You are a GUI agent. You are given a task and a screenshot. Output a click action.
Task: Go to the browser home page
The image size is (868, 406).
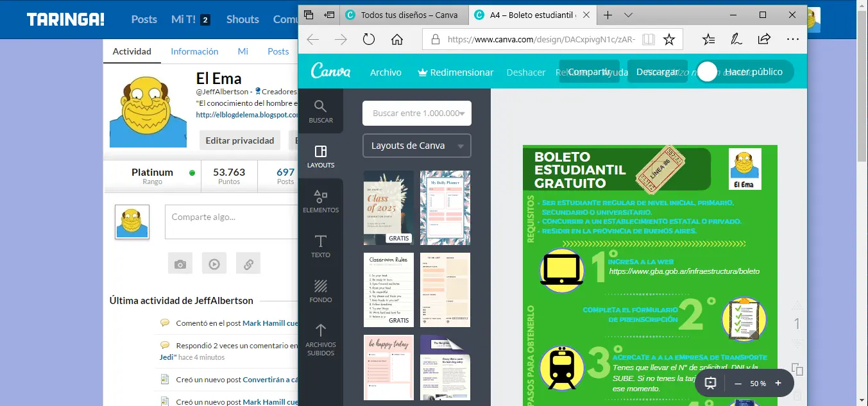[396, 40]
